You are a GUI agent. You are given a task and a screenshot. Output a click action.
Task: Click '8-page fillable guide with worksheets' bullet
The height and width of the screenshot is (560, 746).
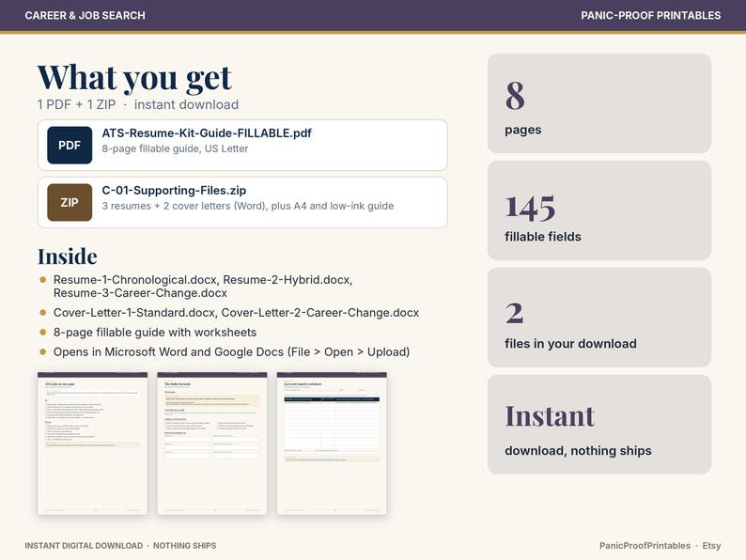tap(155, 333)
